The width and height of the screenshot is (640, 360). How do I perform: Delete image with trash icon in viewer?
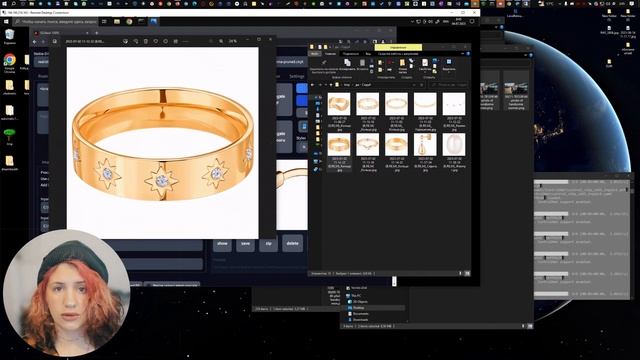(146, 41)
